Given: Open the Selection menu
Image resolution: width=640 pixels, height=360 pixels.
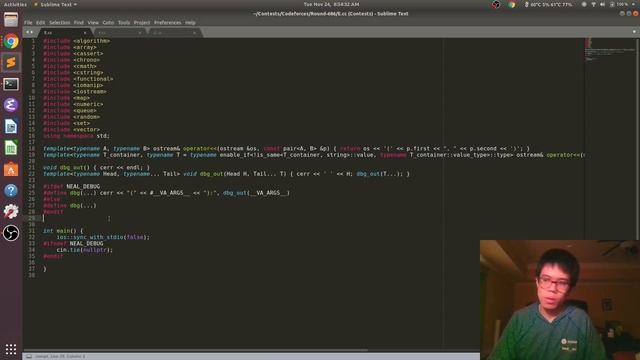Looking at the screenshot, I should pyautogui.click(x=60, y=23).
